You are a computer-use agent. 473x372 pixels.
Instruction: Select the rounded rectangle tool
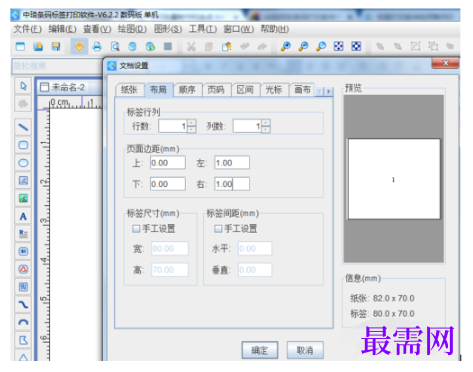click(x=23, y=145)
